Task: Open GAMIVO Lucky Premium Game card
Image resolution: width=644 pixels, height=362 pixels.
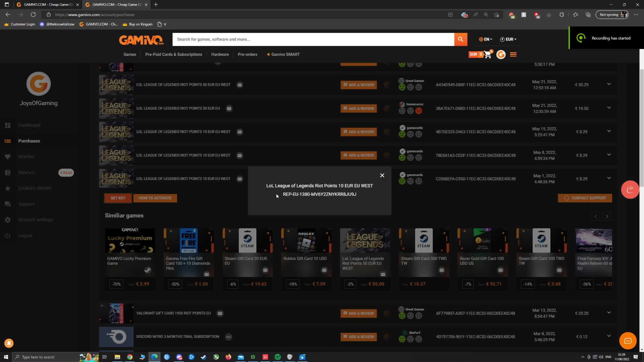Action: coord(130,259)
